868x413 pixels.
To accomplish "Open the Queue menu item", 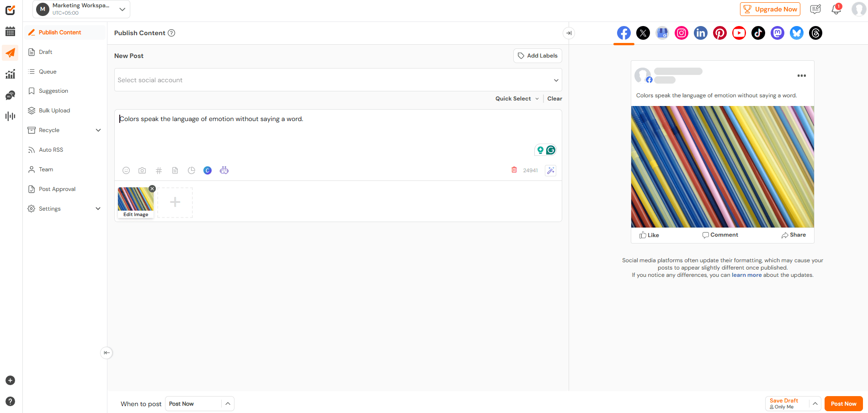I will point(46,71).
